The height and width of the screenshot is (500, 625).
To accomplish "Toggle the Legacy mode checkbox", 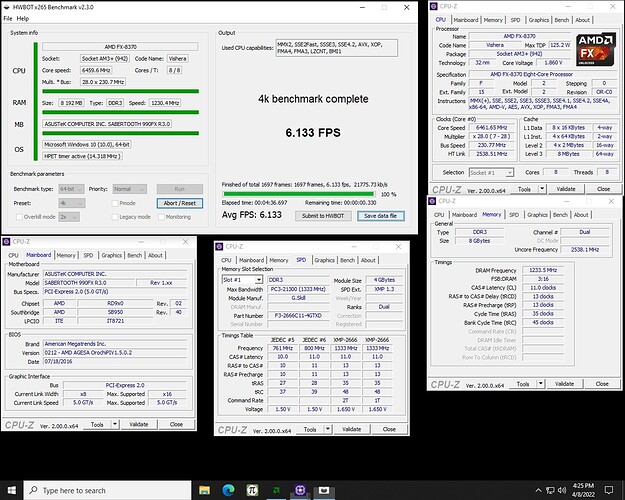I will point(115,217).
